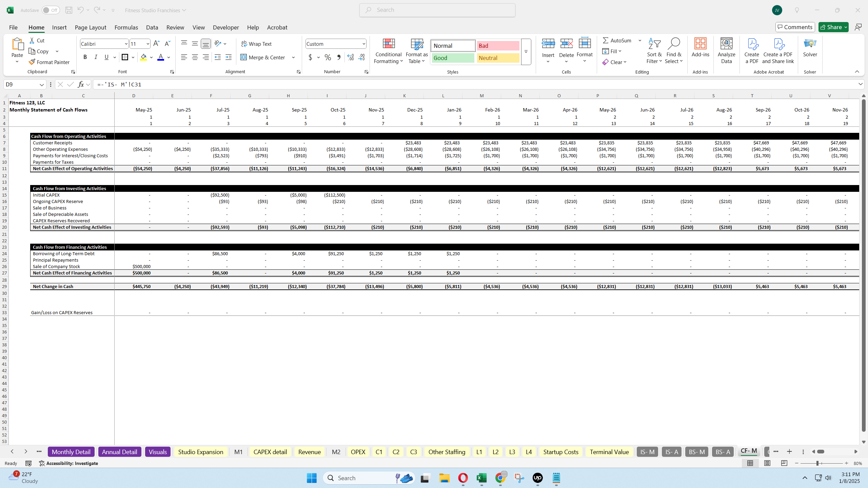Screen dimensions: 868x488
Task: Switch to the BS- M sheet
Action: point(696,452)
